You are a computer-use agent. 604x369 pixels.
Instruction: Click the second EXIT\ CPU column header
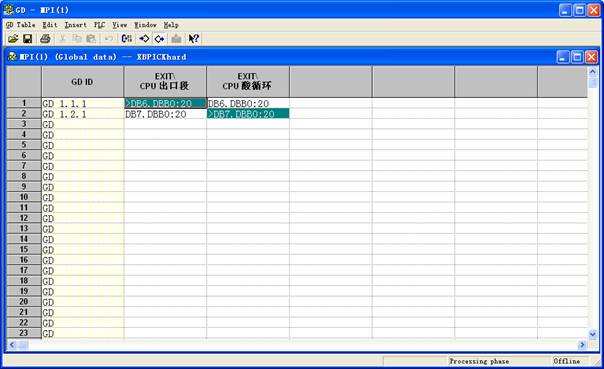coord(248,82)
